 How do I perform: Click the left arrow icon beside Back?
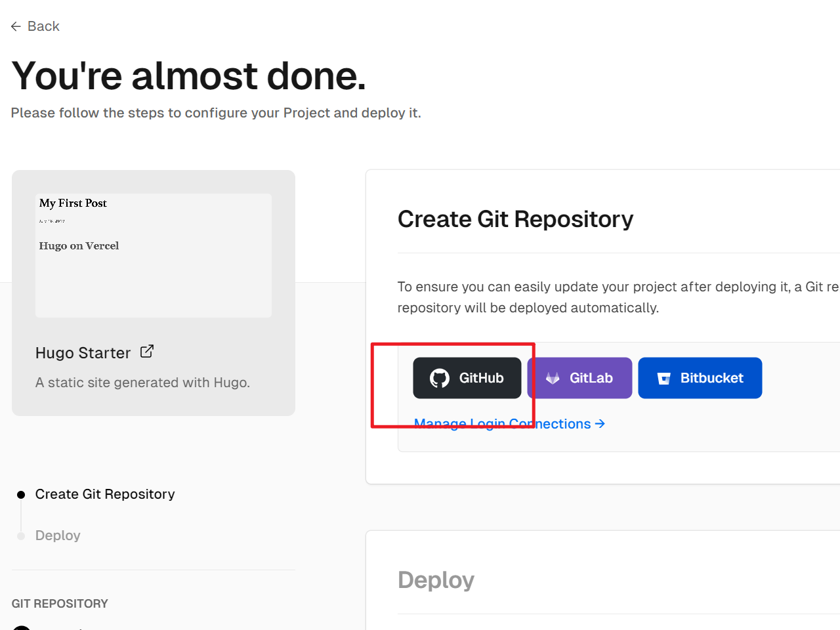tap(16, 26)
